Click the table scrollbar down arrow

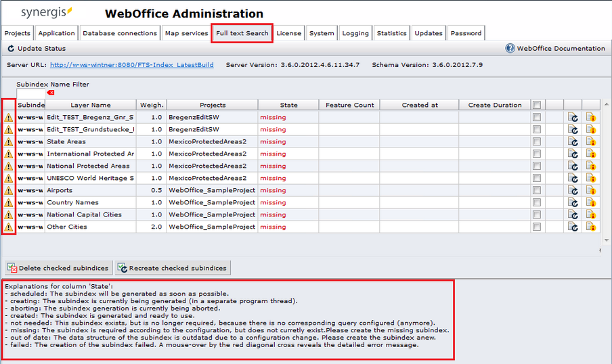pyautogui.click(x=606, y=241)
